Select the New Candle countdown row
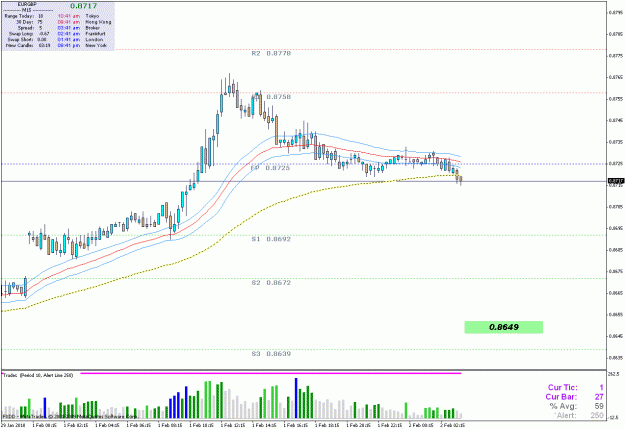 coord(28,45)
